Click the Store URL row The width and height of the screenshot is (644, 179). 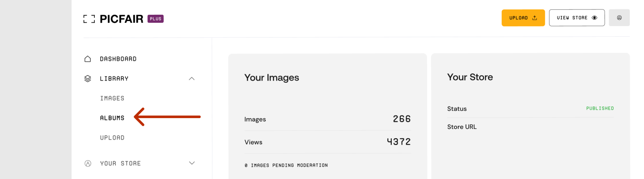530,127
